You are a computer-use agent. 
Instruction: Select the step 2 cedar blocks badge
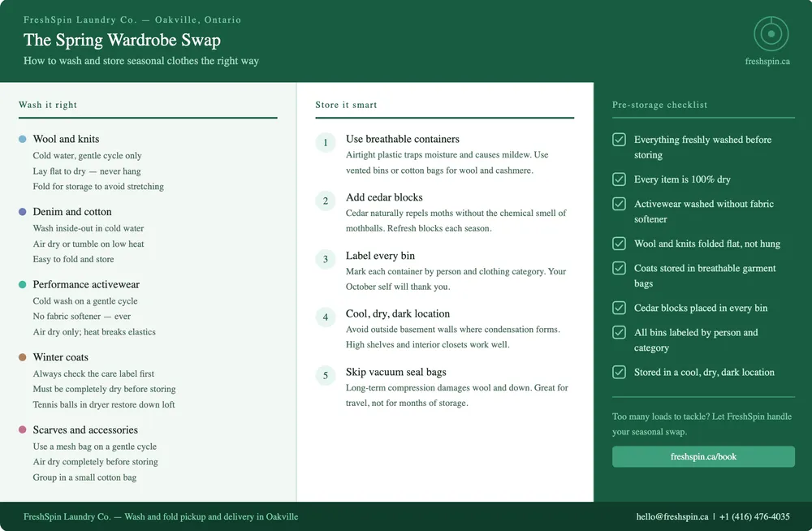click(x=325, y=201)
